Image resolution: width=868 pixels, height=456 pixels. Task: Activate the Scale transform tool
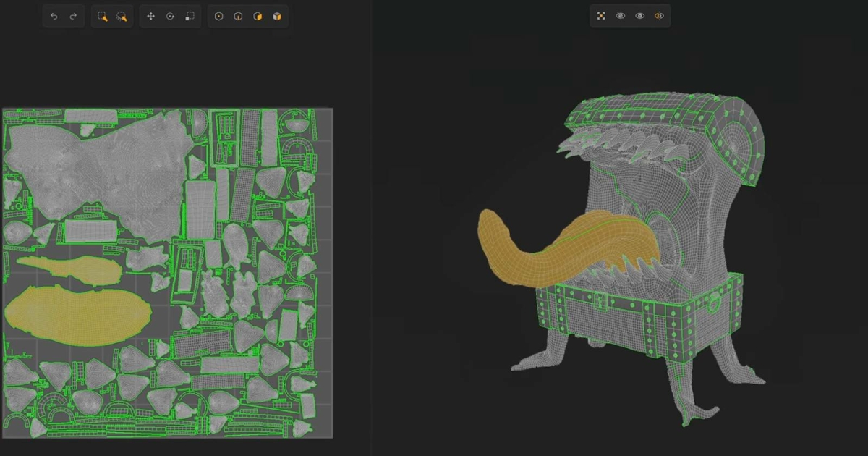coord(189,16)
